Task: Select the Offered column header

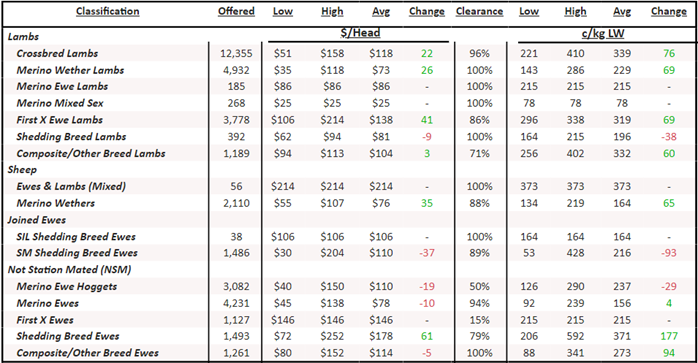Action: (x=236, y=12)
